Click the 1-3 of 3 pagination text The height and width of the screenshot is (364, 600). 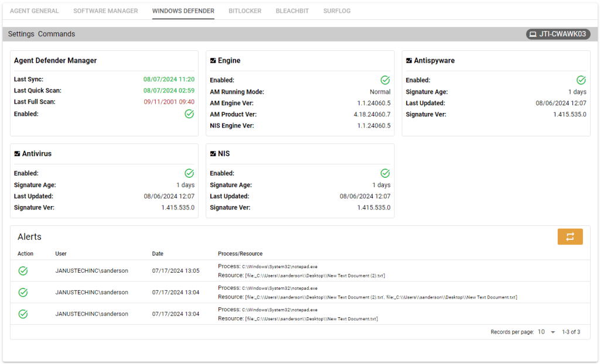pyautogui.click(x=571, y=332)
